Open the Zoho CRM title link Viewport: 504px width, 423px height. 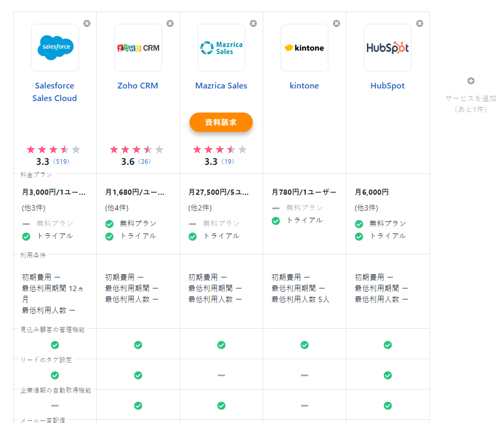point(138,86)
